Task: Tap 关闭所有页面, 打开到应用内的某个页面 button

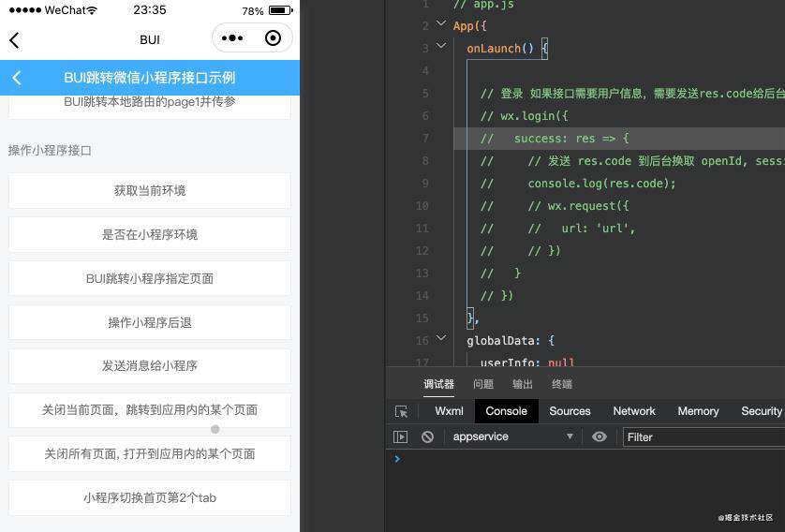Action: coord(150,454)
